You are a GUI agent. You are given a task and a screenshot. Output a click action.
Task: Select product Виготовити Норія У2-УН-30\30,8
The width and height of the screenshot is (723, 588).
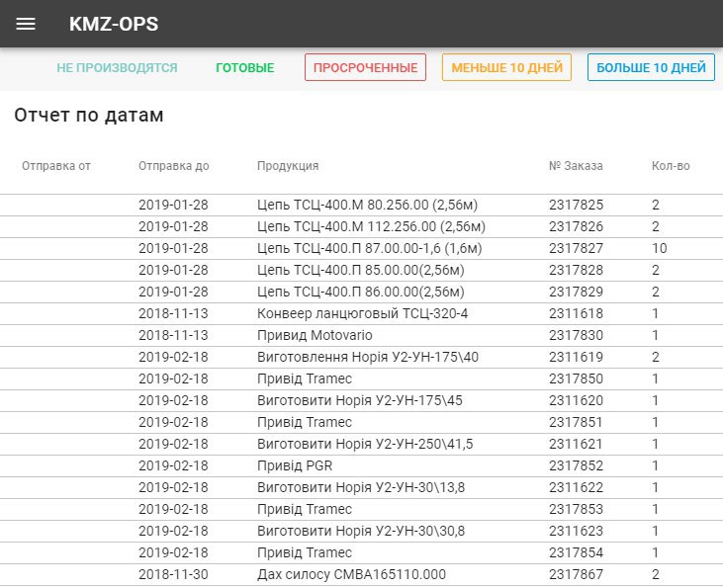click(x=361, y=531)
